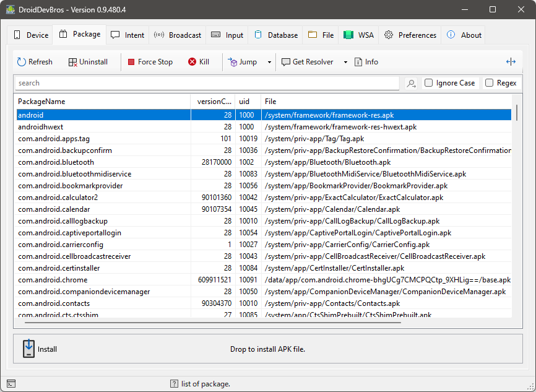This screenshot has width=536, height=392.
Task: Select com.android.bluetooth row
Action: point(263,162)
